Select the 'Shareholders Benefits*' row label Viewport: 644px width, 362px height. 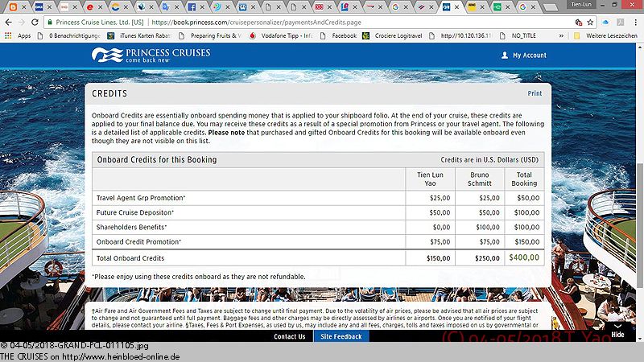[131, 227]
